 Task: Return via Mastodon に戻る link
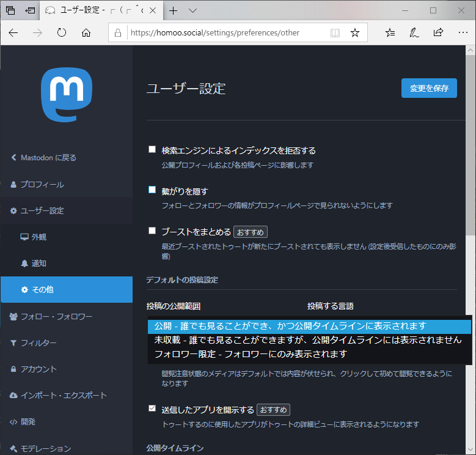coord(48,158)
